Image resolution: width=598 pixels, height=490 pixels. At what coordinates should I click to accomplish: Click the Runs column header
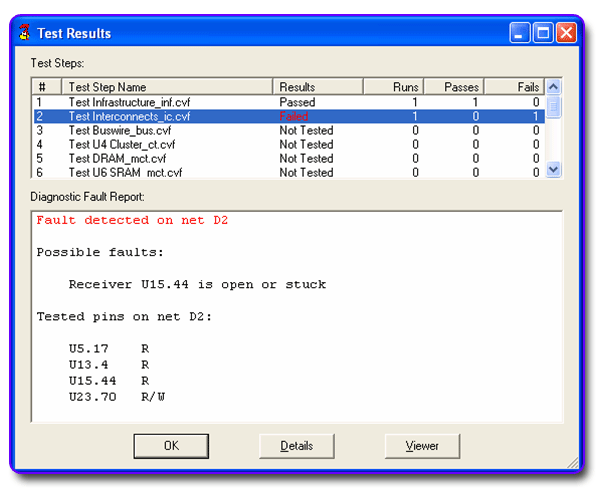tap(393, 87)
